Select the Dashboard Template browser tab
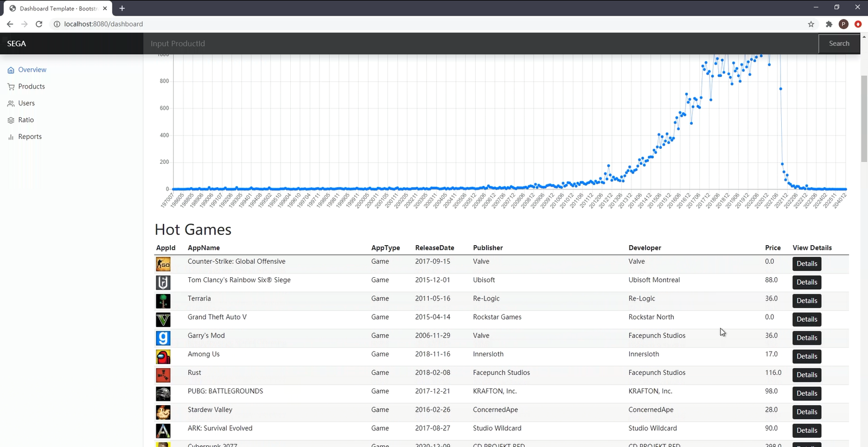Image resolution: width=868 pixels, height=447 pixels. pyautogui.click(x=59, y=8)
